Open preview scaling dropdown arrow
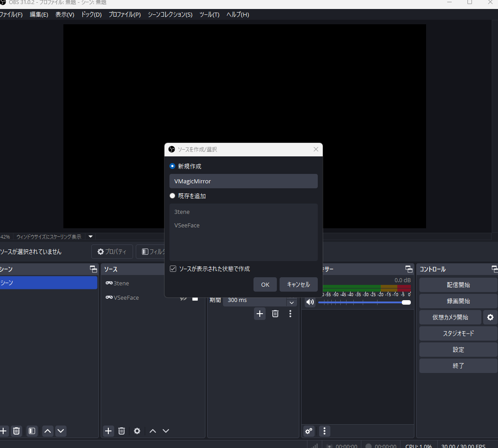The image size is (498, 448). 90,236
